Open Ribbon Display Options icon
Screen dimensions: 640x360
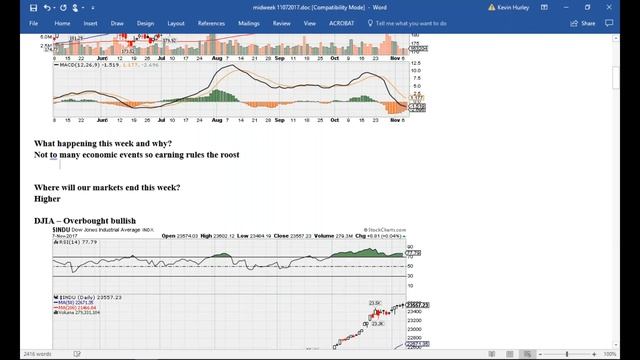click(x=544, y=7)
